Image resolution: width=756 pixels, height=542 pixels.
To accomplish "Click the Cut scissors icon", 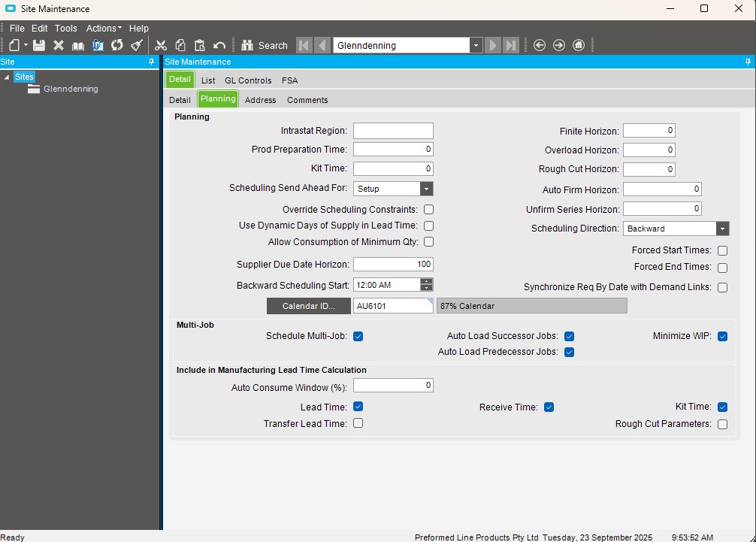I will 161,45.
